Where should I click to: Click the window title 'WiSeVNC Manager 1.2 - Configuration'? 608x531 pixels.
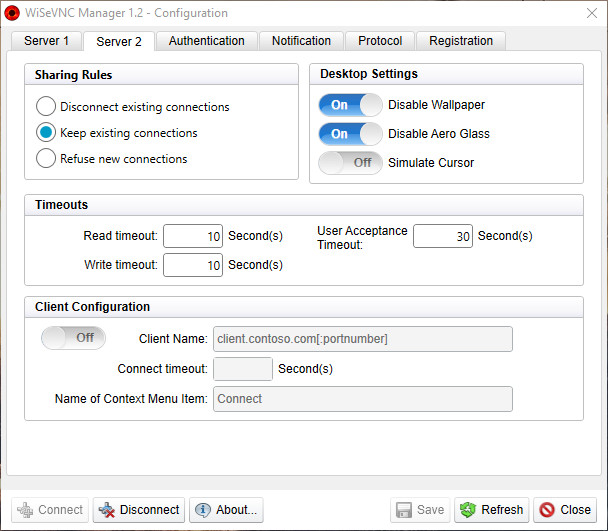pyautogui.click(x=126, y=13)
